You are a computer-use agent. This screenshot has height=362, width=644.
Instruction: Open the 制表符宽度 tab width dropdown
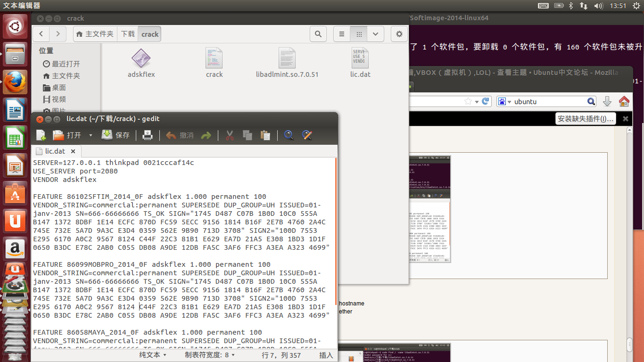209,355
